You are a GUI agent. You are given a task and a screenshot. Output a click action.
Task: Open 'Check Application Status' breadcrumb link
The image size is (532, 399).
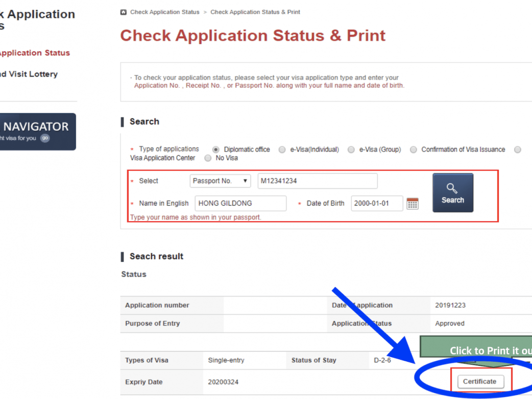164,12
